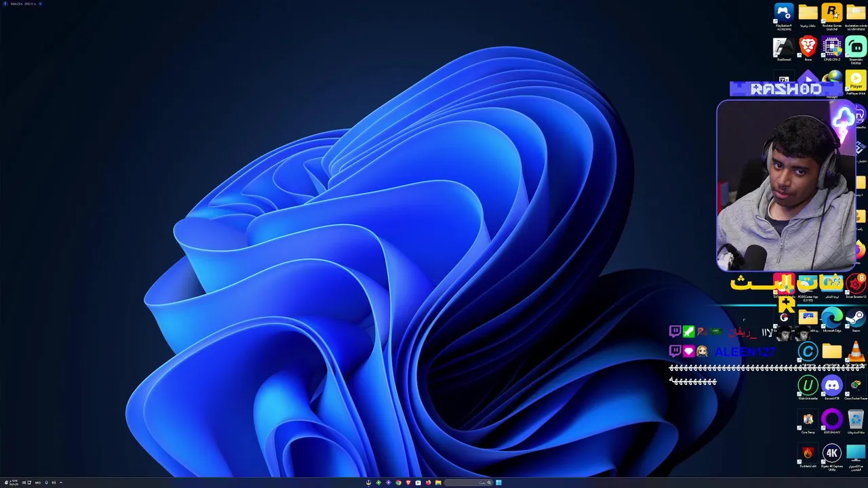Image resolution: width=868 pixels, height=488 pixels.
Task: Open Cisco Packet Tracer shortcut
Action: (x=856, y=385)
